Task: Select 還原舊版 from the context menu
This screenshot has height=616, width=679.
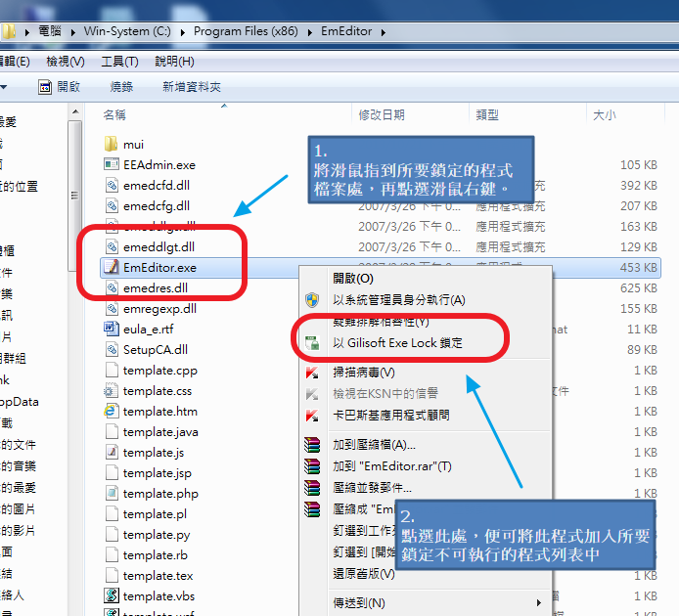Action: point(357,574)
